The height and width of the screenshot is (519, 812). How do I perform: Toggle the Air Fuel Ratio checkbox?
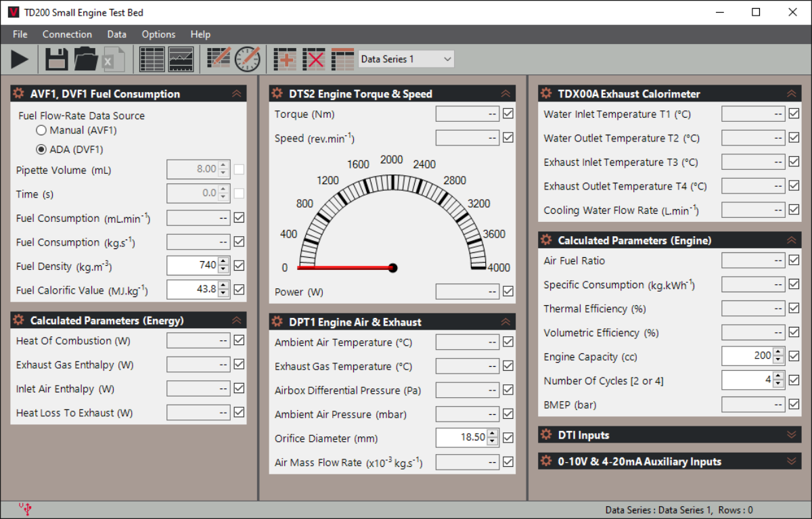pos(794,260)
